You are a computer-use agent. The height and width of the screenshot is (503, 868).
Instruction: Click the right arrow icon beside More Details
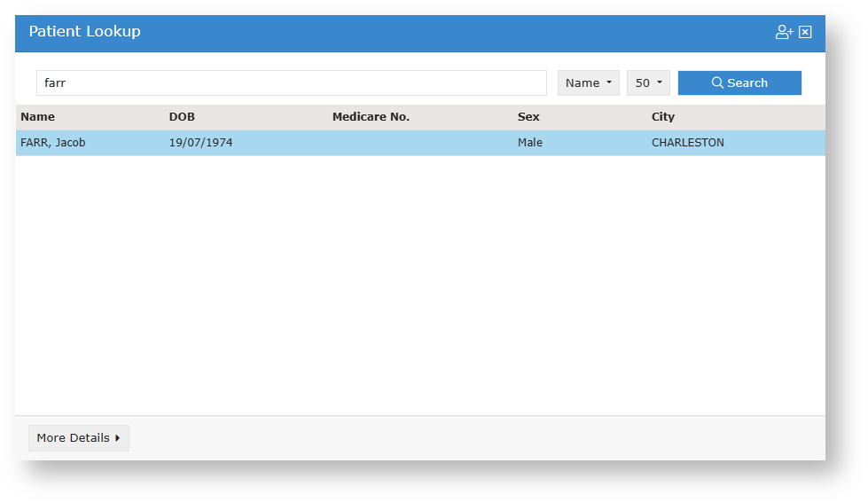tap(118, 438)
